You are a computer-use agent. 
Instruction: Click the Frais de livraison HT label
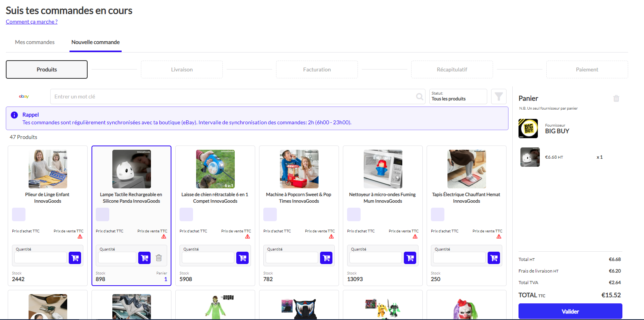point(539,271)
